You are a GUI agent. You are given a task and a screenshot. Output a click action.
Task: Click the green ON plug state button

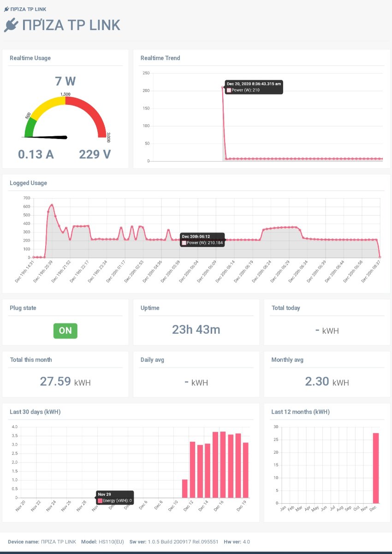[65, 331]
